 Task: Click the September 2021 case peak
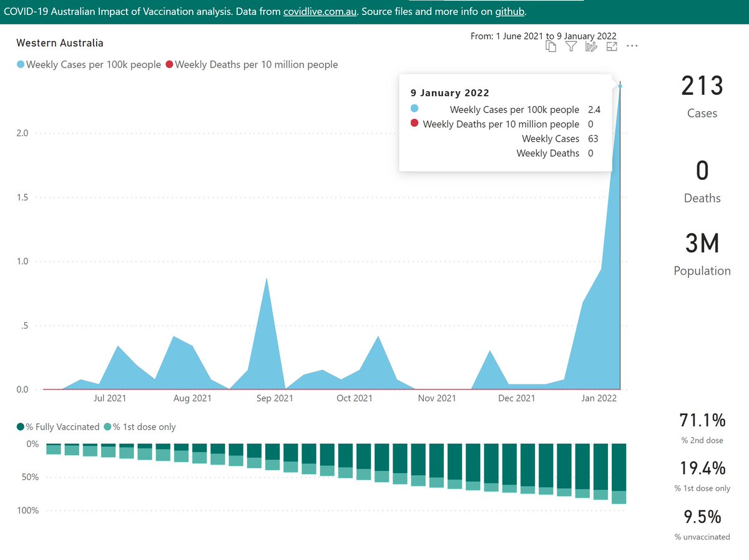coord(267,279)
